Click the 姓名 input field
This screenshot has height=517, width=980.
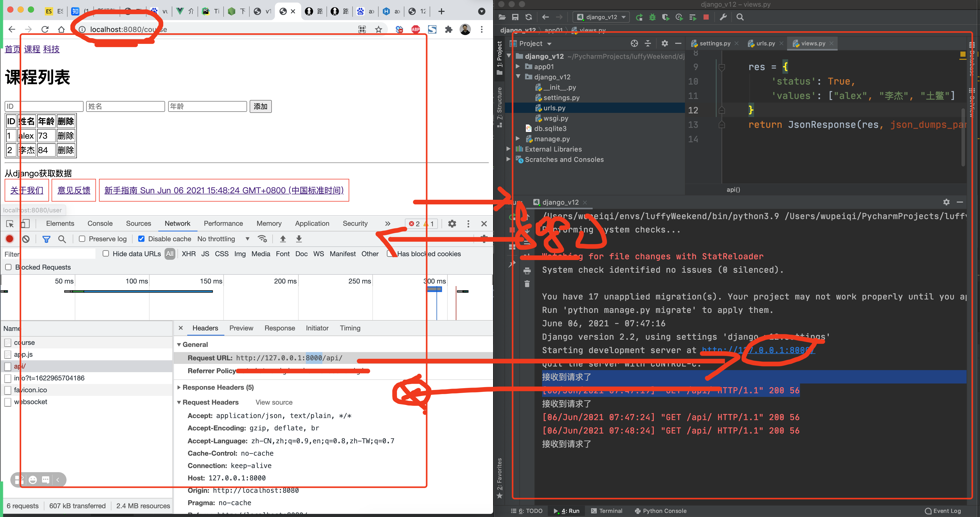pos(126,106)
